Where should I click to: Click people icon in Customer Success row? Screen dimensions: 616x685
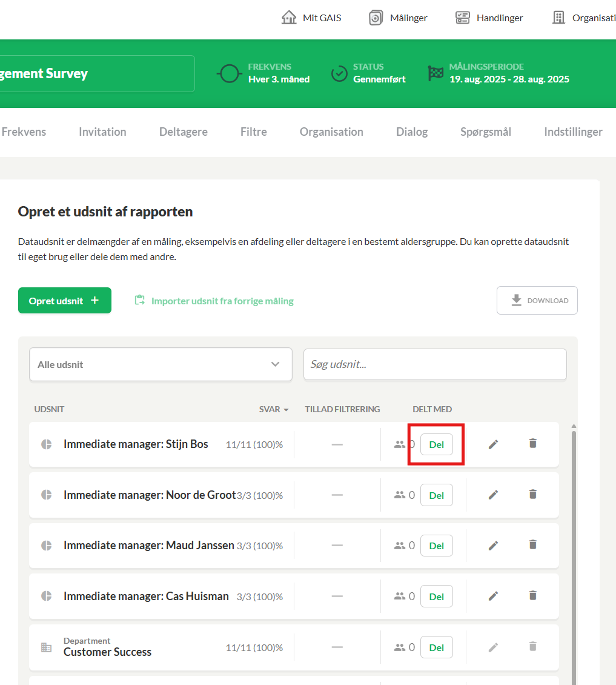click(x=400, y=647)
